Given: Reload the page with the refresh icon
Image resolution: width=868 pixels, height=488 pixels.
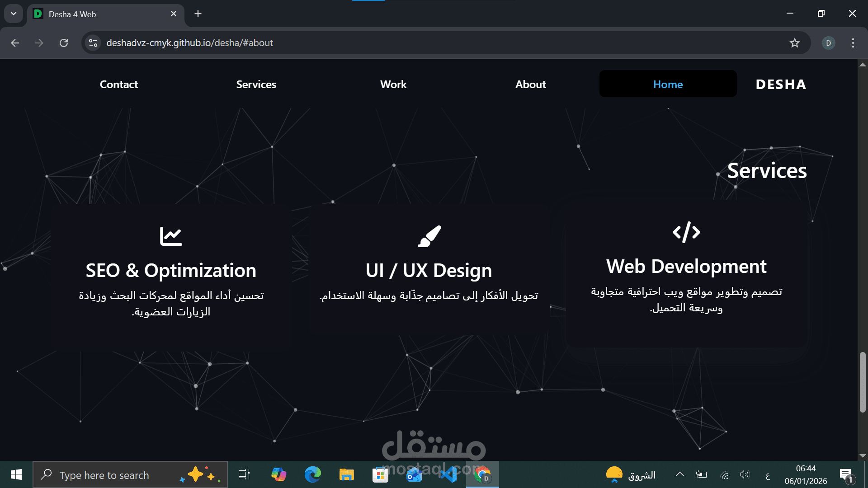Looking at the screenshot, I should click(x=64, y=43).
